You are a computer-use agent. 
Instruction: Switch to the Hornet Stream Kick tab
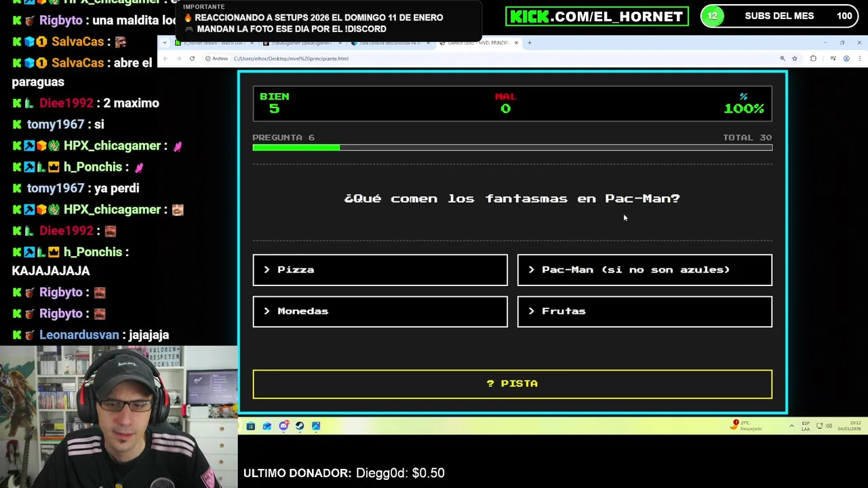pos(214,43)
